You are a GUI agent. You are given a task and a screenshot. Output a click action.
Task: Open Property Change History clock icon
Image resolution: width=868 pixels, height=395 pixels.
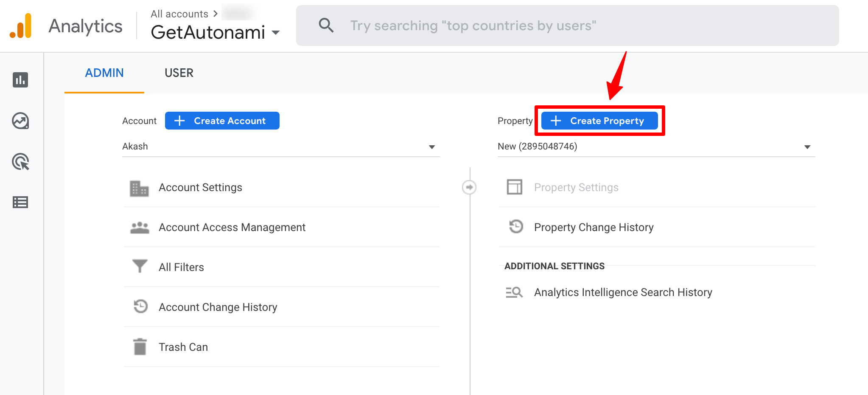coord(515,227)
